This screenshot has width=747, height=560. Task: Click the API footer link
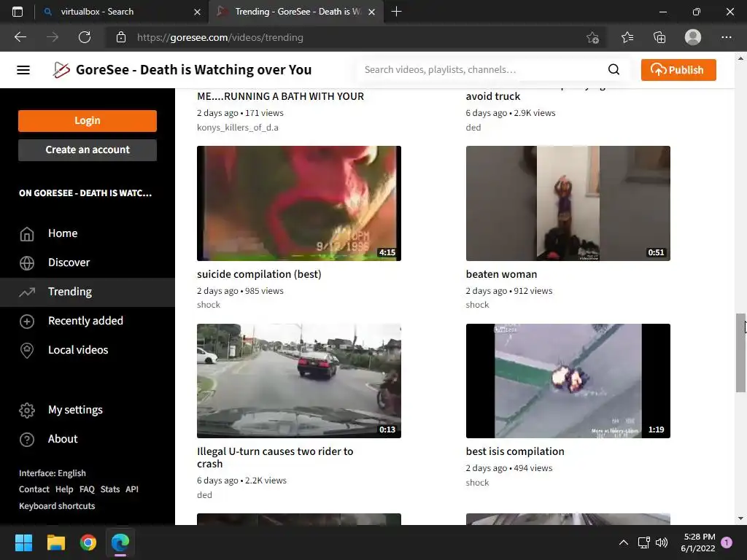point(132,489)
